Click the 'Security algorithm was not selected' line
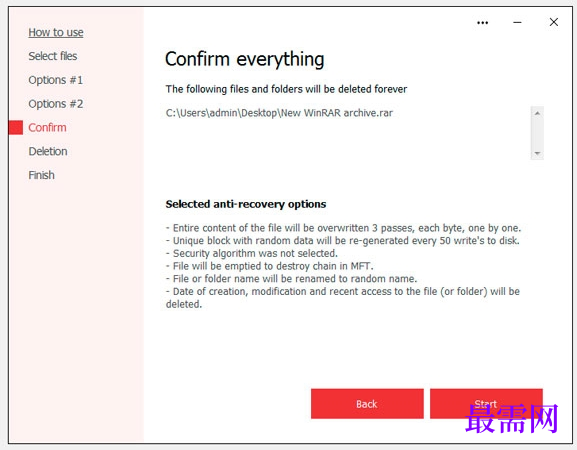This screenshot has height=450, width=577. 252,253
